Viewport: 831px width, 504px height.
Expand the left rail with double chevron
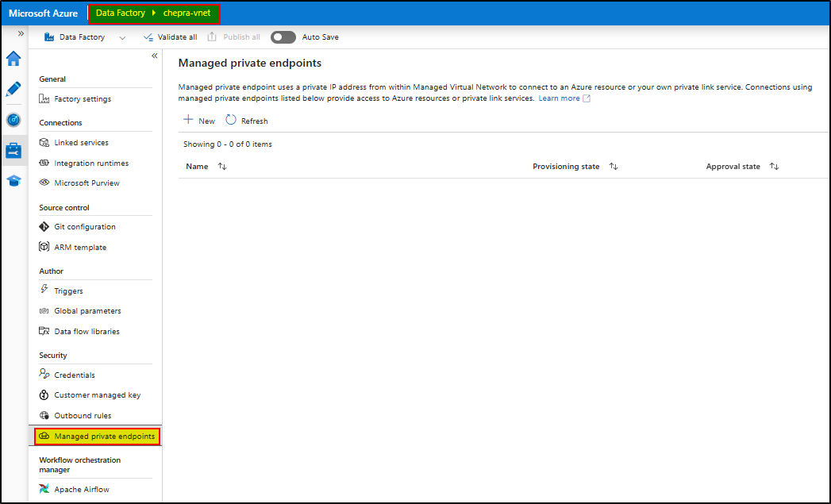point(21,33)
